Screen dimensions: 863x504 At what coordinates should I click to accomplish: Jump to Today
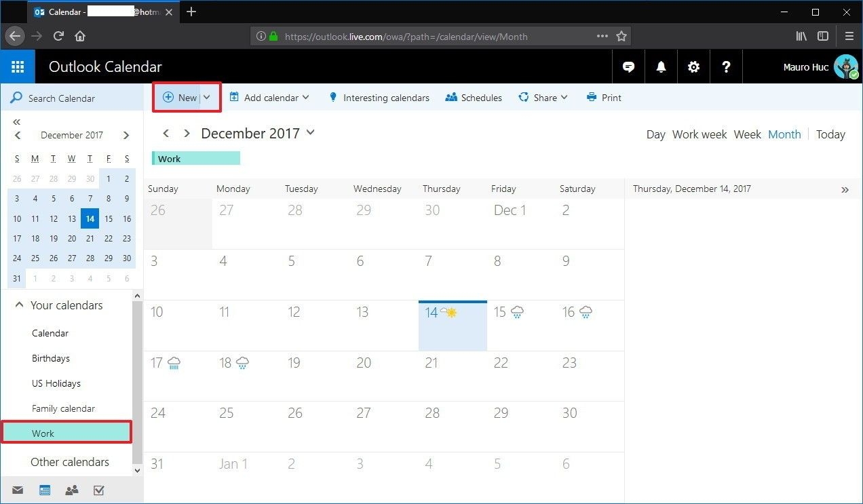pyautogui.click(x=830, y=134)
